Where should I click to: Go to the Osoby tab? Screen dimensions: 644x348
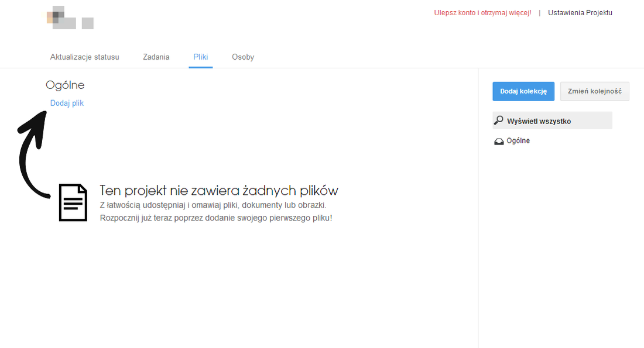coord(243,57)
